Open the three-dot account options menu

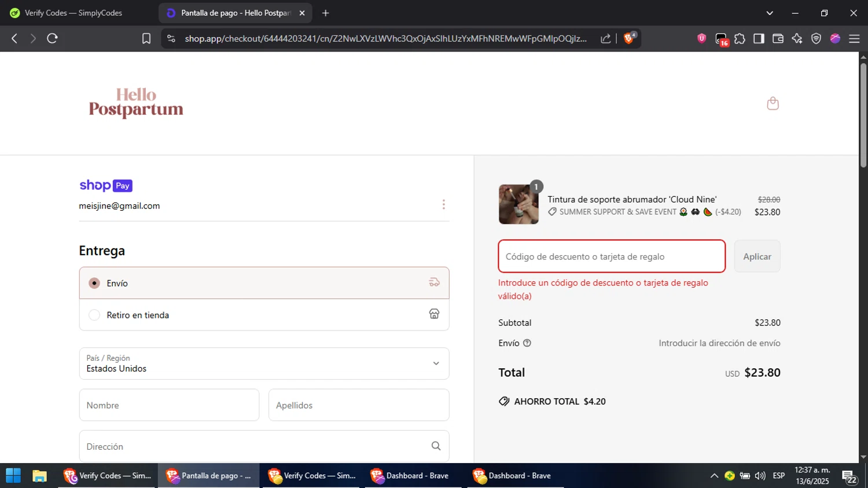coord(444,204)
